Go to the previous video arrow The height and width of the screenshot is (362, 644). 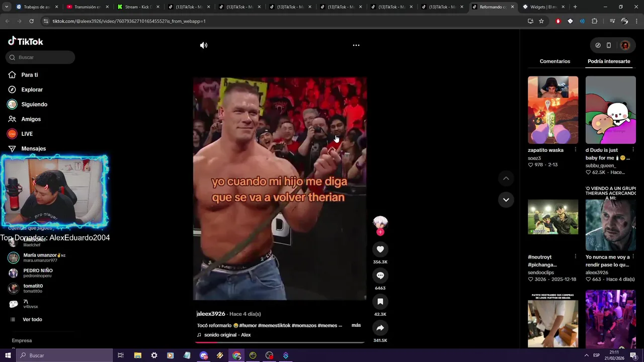pyautogui.click(x=506, y=178)
